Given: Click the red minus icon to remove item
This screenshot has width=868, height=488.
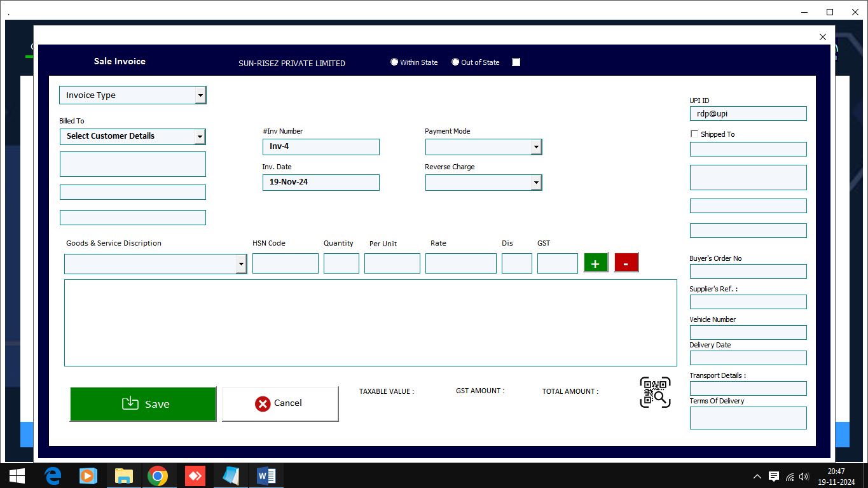Looking at the screenshot, I should coord(626,262).
